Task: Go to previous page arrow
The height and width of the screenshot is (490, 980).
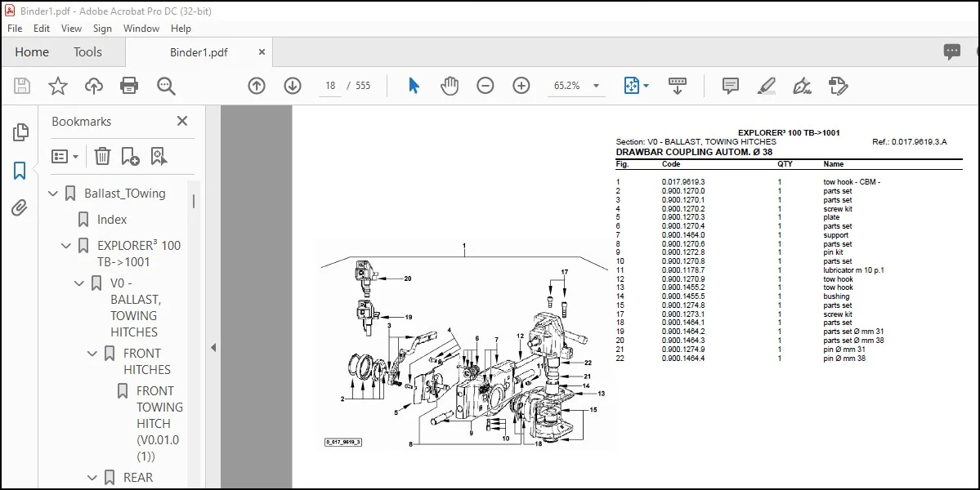Action: click(257, 86)
